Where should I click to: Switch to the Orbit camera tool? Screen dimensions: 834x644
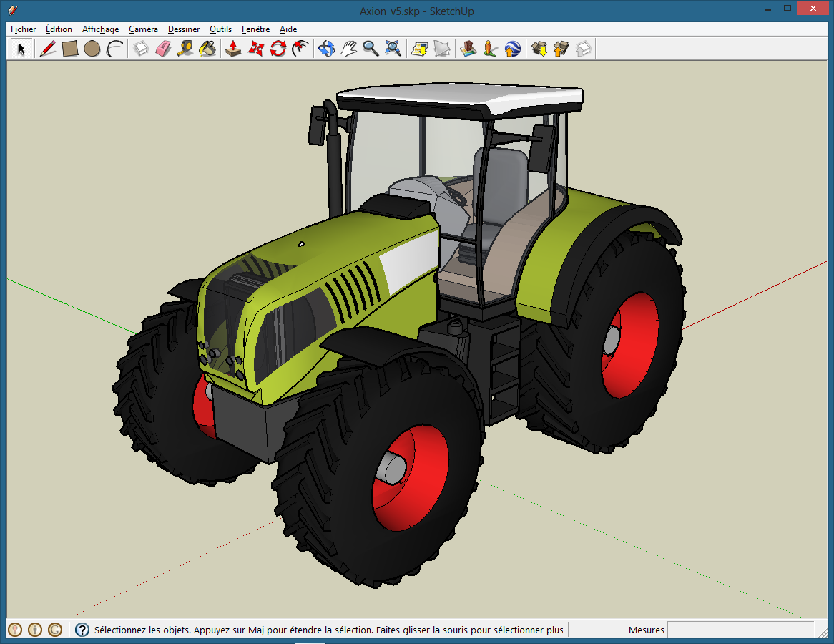pyautogui.click(x=327, y=49)
